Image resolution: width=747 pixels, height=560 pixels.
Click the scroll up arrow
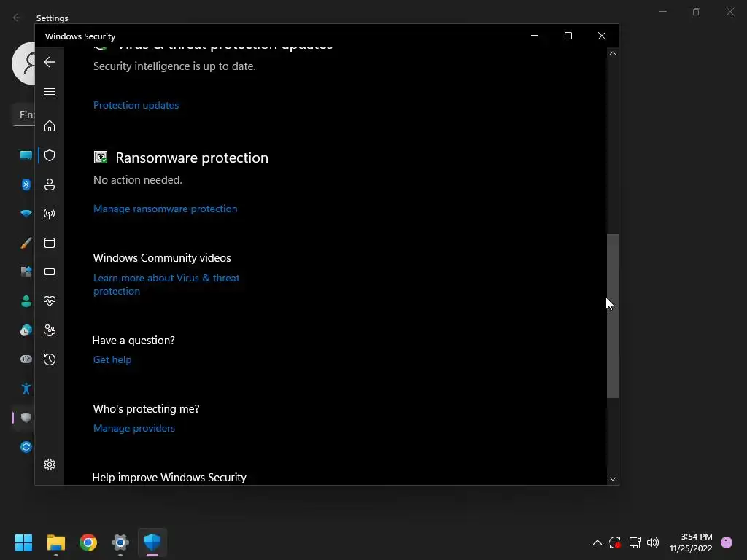pyautogui.click(x=613, y=53)
